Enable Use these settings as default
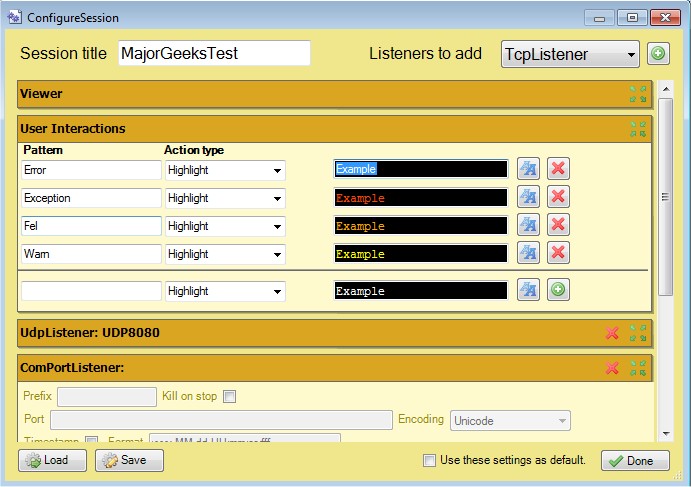 [x=429, y=461]
